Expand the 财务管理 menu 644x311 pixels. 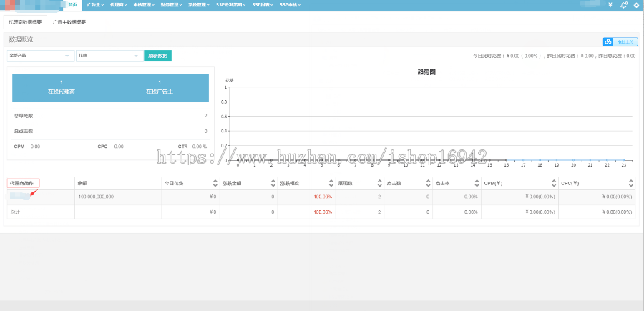pyautogui.click(x=171, y=5)
